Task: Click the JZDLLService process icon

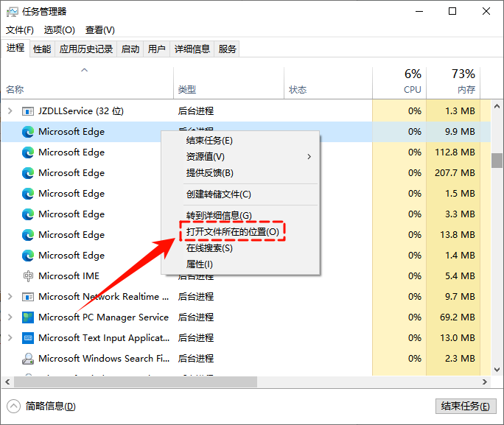Action: [28, 111]
